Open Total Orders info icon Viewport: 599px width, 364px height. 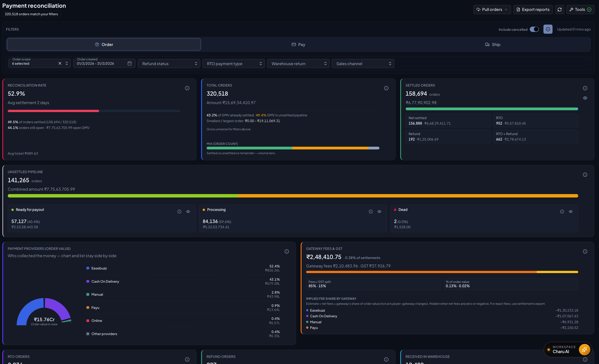386,88
